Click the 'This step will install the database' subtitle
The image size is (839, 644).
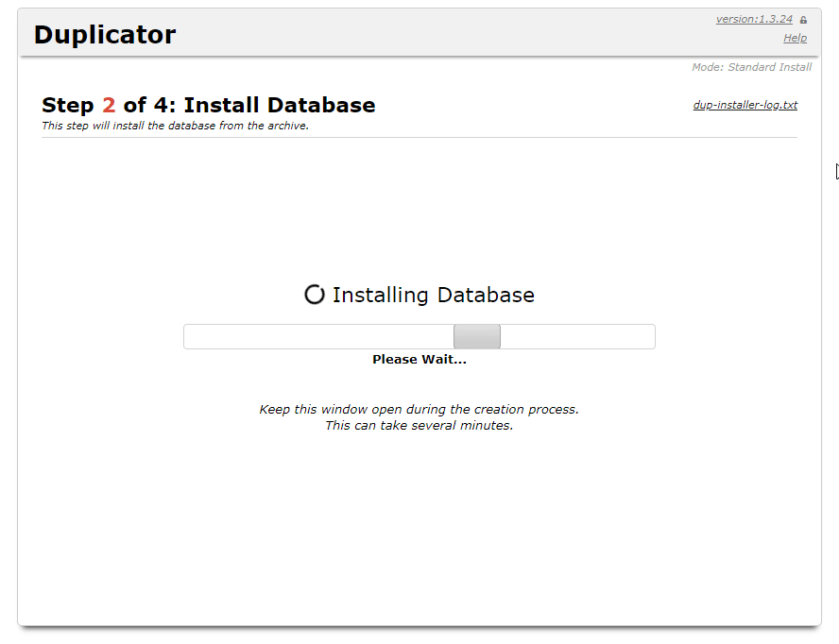[x=175, y=126]
